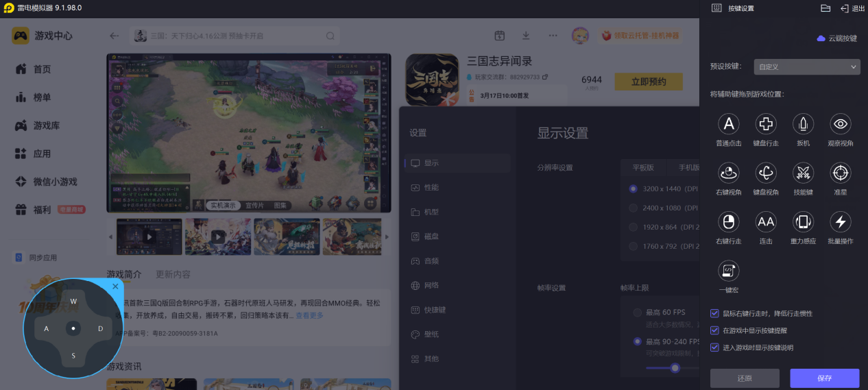Open the 性能 settings tab
868x390 pixels.
point(457,187)
